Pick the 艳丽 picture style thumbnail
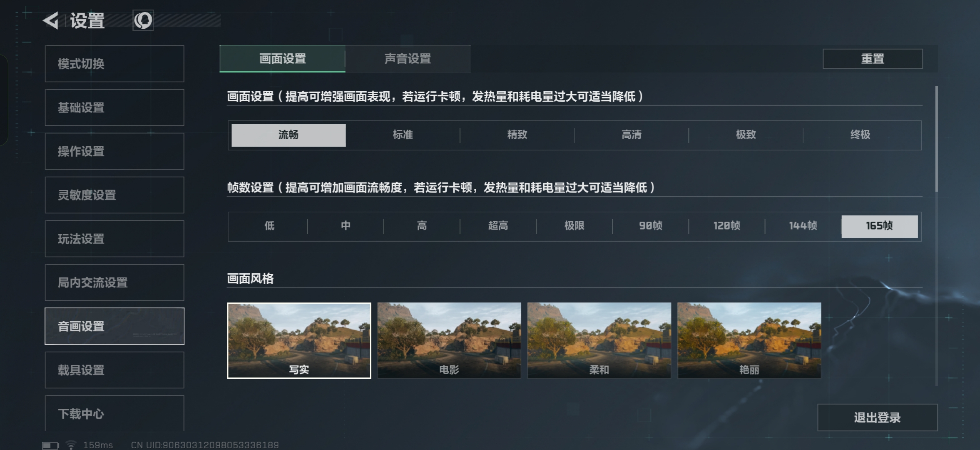 (749, 340)
